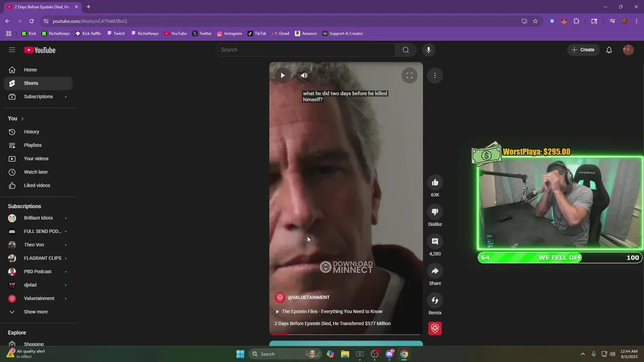This screenshot has width=644, height=362.
Task: Open the Chrome three-dot menu
Action: pos(637,21)
